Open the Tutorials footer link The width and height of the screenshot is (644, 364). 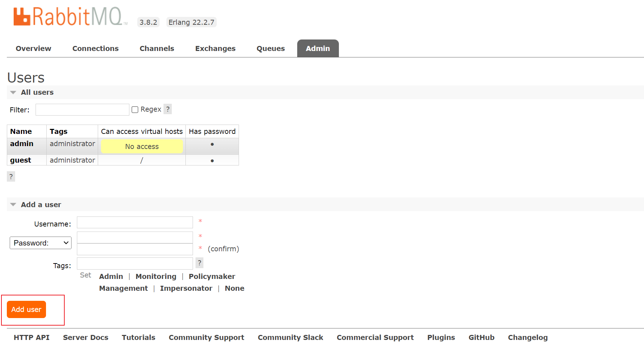coord(138,337)
